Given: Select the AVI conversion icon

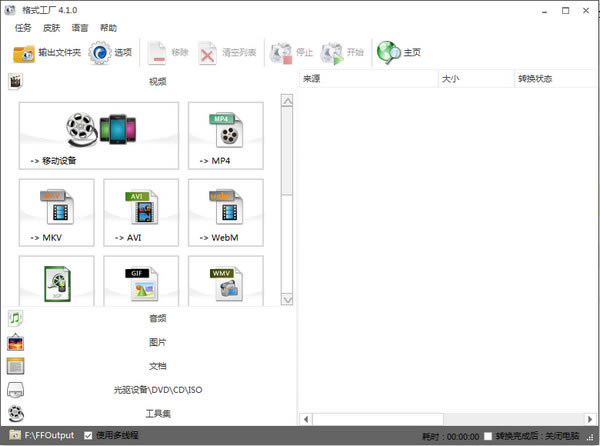Looking at the screenshot, I should tap(141, 212).
